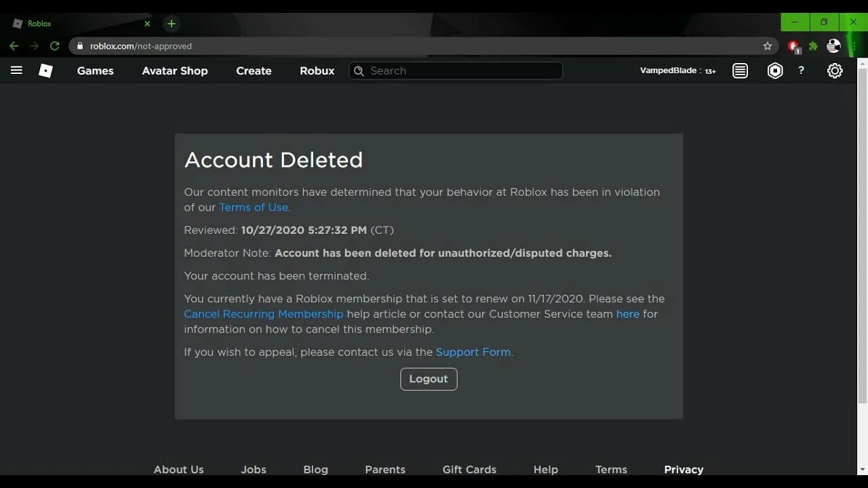Open the Avatar Shop menu item
Image resolution: width=868 pixels, height=488 pixels.
point(175,70)
